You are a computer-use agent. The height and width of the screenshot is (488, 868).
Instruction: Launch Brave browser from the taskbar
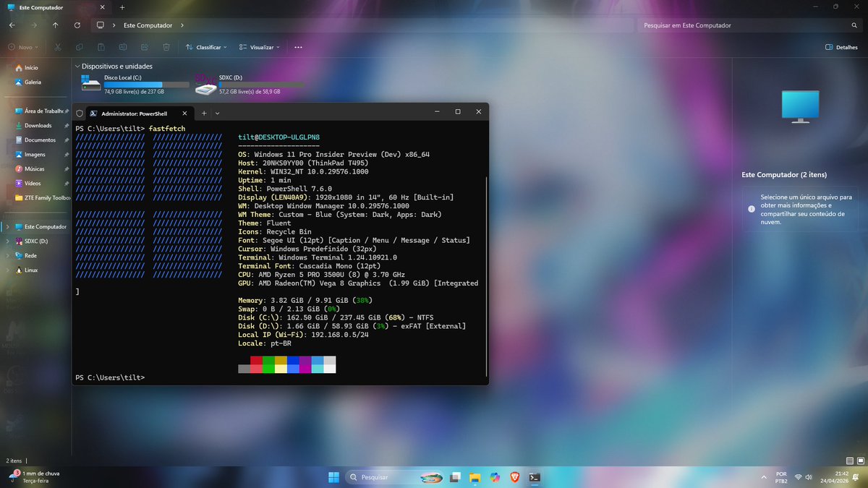514,477
